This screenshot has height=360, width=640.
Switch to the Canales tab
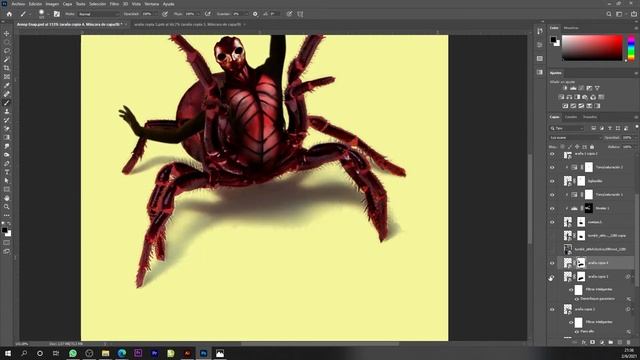point(571,117)
